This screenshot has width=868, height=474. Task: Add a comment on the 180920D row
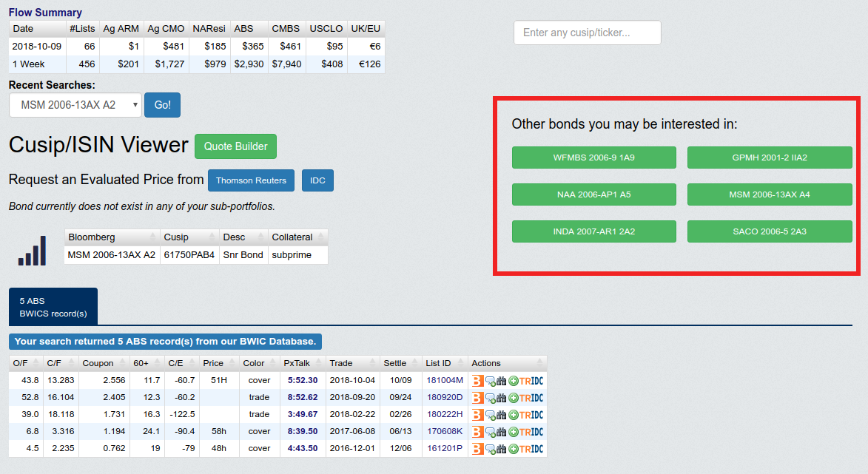(x=490, y=398)
